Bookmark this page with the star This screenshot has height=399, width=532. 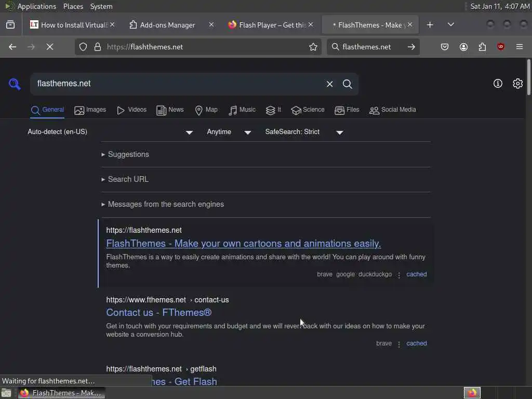313,47
